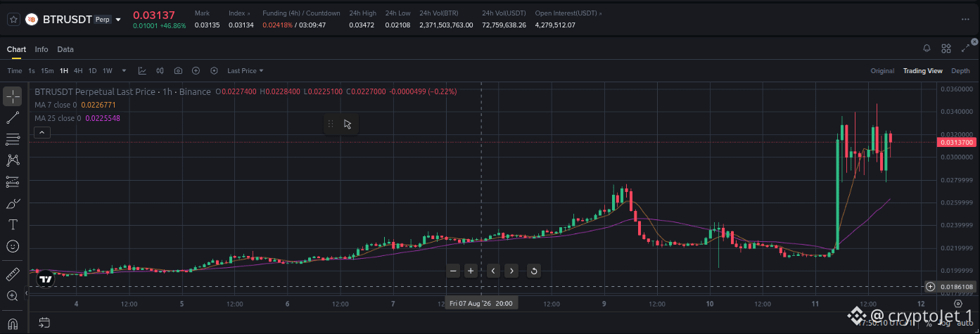Click the 0.0313700 current price label
The width and height of the screenshot is (980, 334).
point(956,142)
